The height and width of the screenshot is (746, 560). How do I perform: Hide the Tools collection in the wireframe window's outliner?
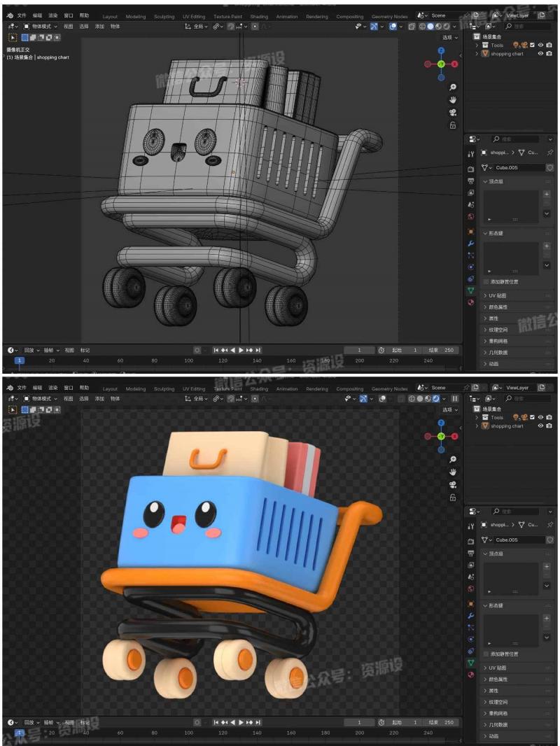pyautogui.click(x=540, y=45)
